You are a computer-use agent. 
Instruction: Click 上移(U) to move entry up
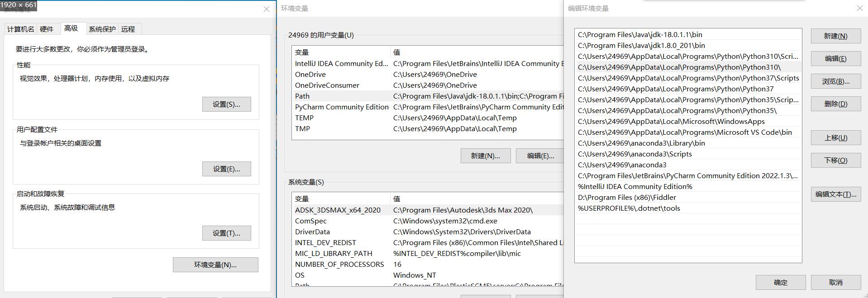pos(835,138)
